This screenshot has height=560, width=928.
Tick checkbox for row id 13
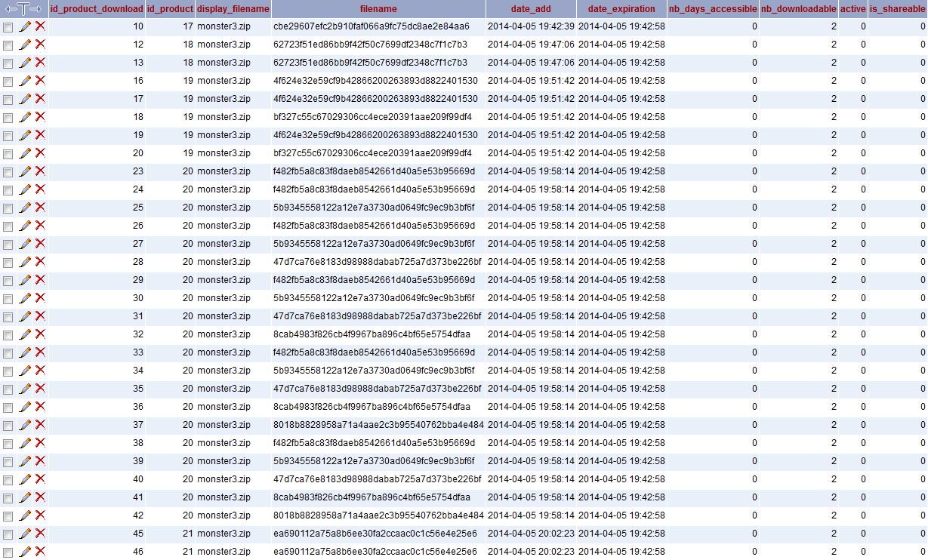pyautogui.click(x=8, y=63)
